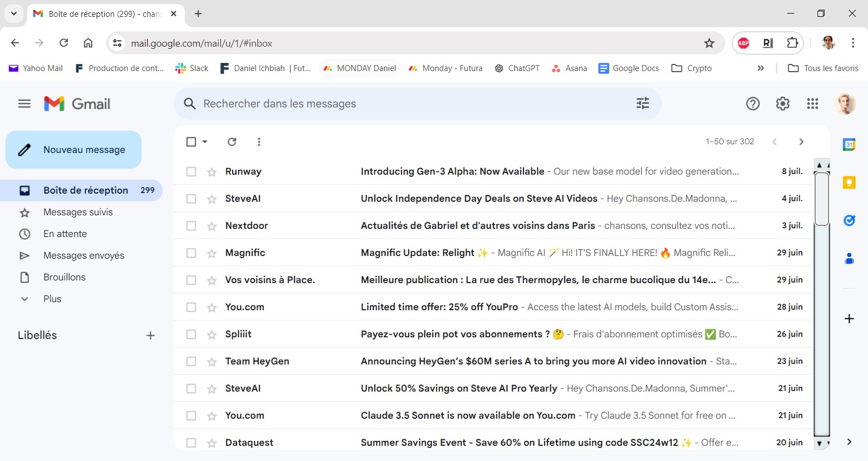This screenshot has width=868, height=461.
Task: Open the Chrome three-dot menu
Action: [x=853, y=43]
